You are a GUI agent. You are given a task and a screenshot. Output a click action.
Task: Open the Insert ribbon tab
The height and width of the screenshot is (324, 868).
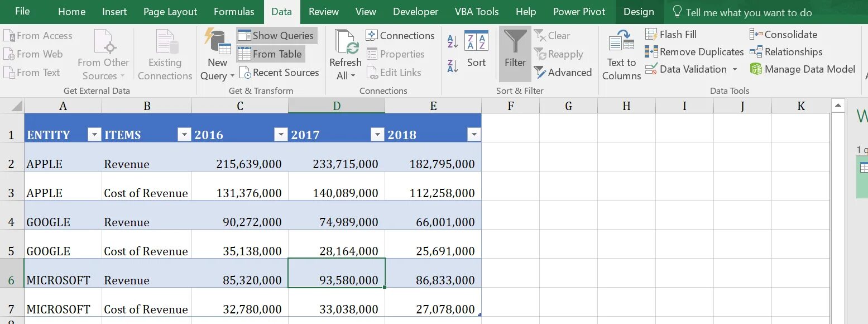(114, 11)
